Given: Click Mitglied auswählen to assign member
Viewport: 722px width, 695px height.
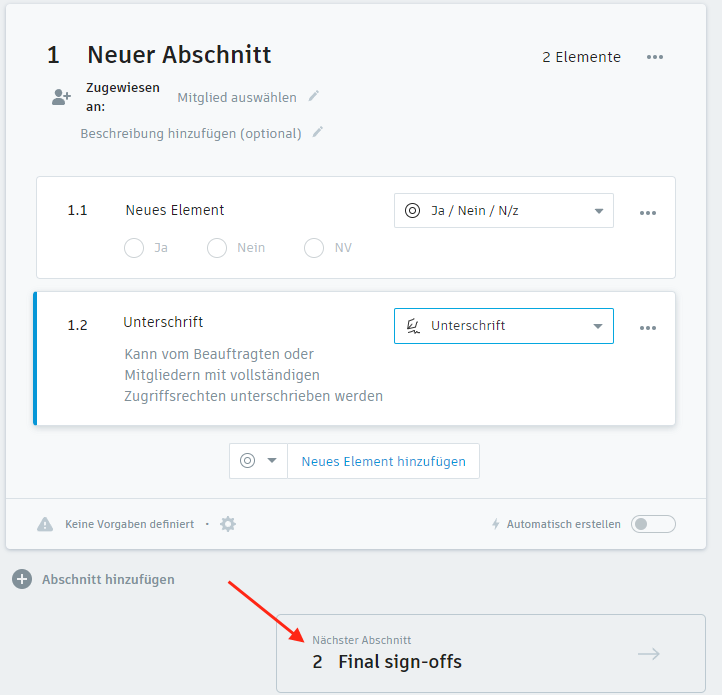Looking at the screenshot, I should [237, 97].
